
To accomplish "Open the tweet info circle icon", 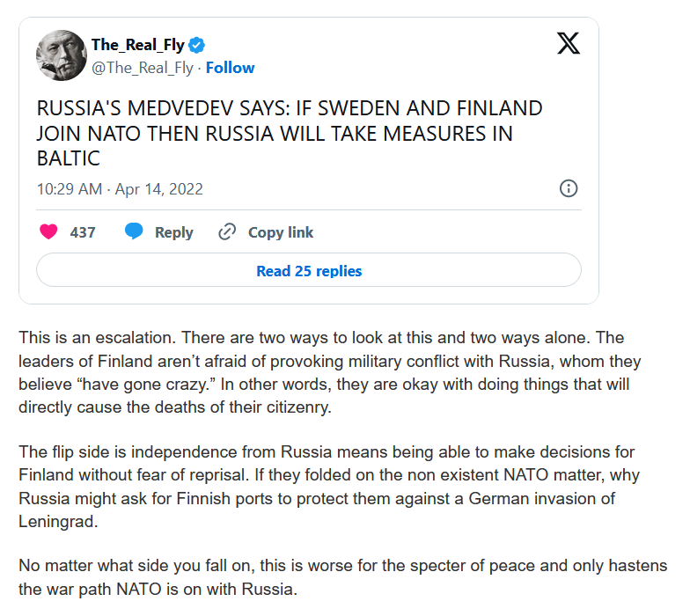I will (x=569, y=188).
